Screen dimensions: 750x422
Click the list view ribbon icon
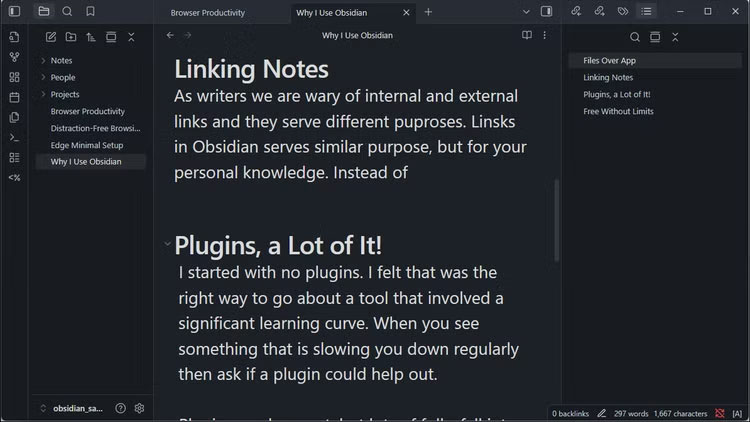tap(14, 157)
